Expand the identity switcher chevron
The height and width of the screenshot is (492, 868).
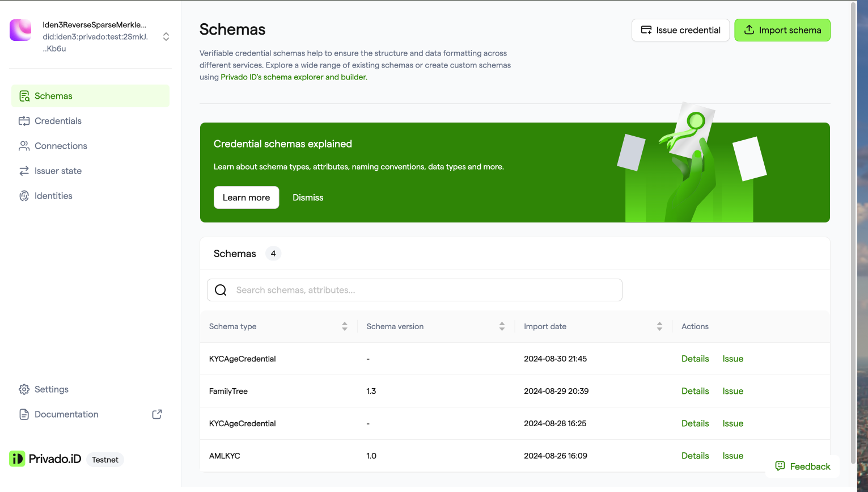[x=166, y=36]
